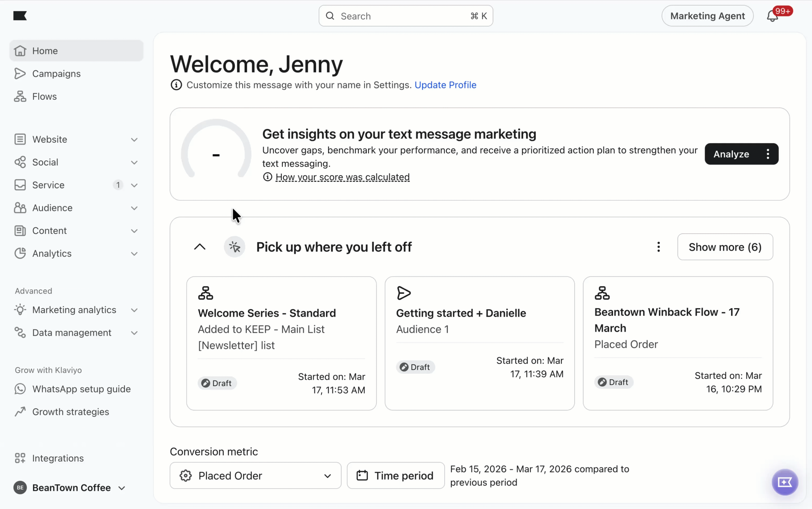Click the Marketing analytics lightbulb icon
The image size is (812, 509).
pyautogui.click(x=20, y=310)
